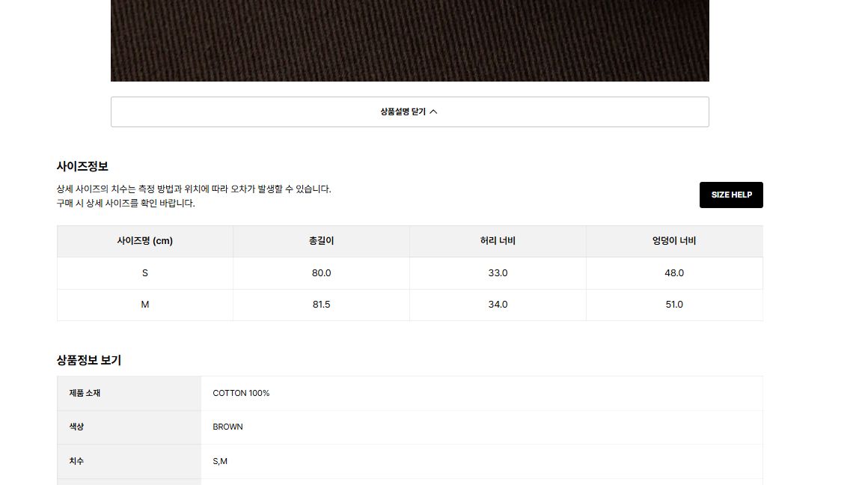
Task: Click the upward chevron beside 상품설명 닫기
Action: point(434,112)
